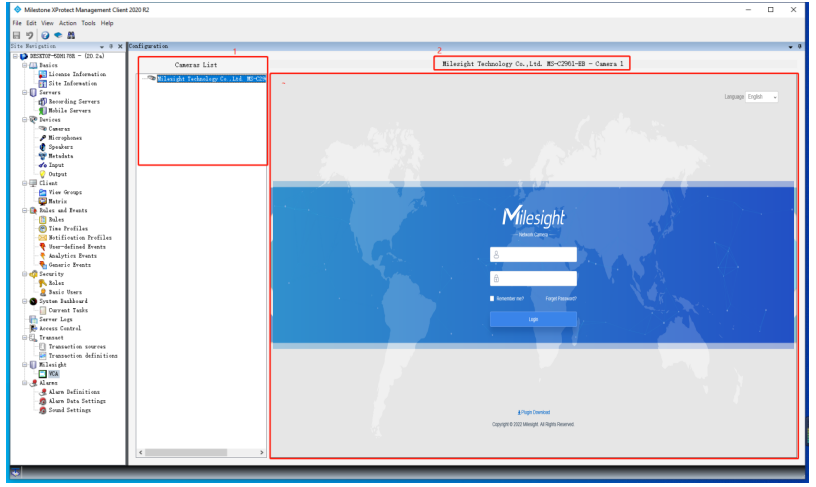Screen dimensions: 816x487
Task: Open Server Logs node
Action: (x=56, y=319)
